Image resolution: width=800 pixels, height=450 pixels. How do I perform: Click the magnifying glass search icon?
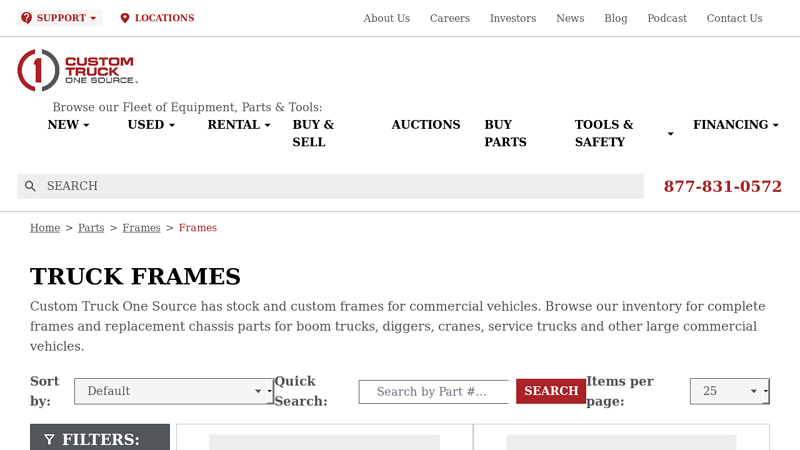(31, 186)
